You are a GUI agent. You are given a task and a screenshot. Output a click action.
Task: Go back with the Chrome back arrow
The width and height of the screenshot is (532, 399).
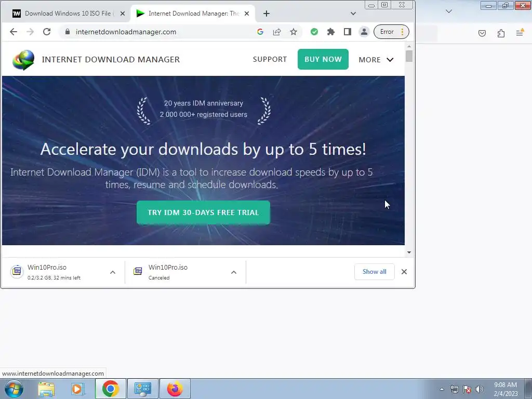13,32
